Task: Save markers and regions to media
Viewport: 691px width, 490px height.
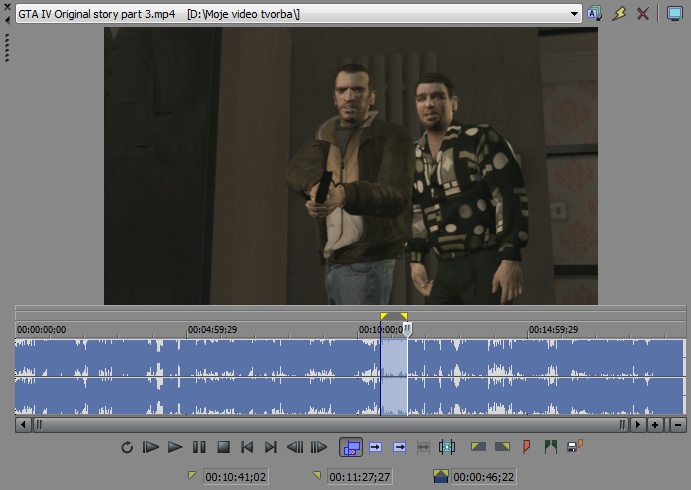Action: coord(575,446)
